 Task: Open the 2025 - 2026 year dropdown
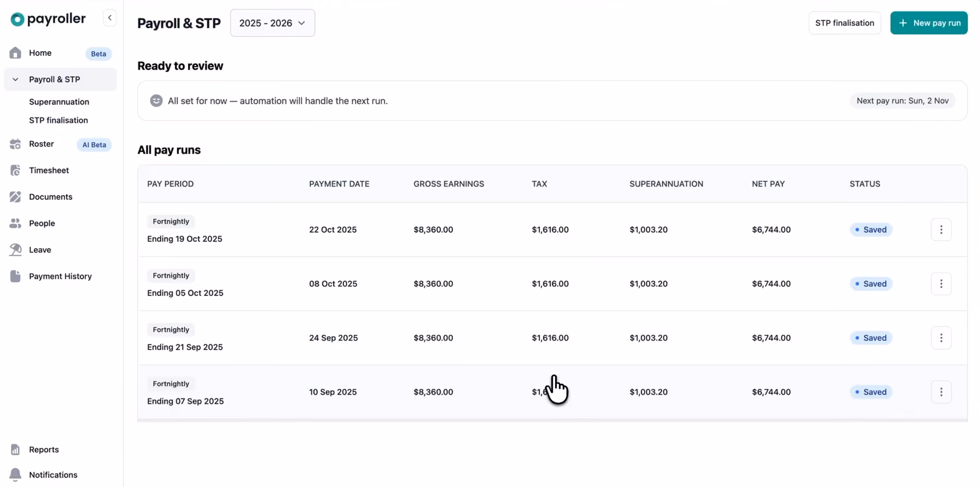(273, 23)
